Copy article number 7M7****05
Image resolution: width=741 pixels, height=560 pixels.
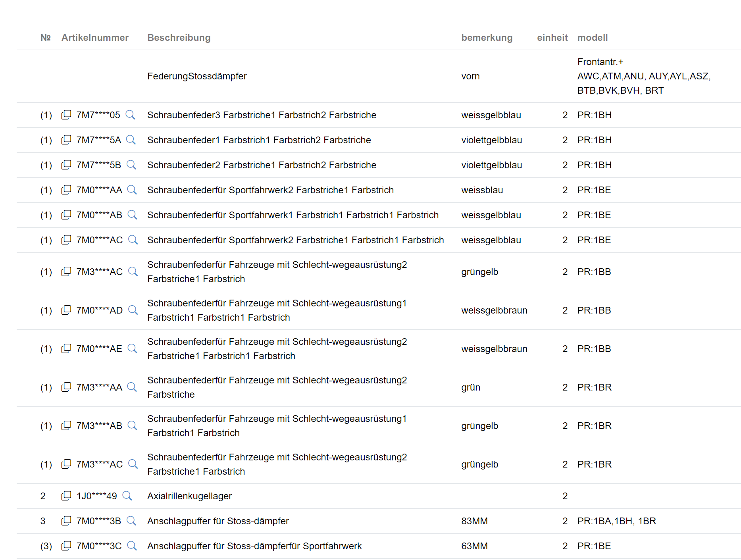pyautogui.click(x=66, y=115)
